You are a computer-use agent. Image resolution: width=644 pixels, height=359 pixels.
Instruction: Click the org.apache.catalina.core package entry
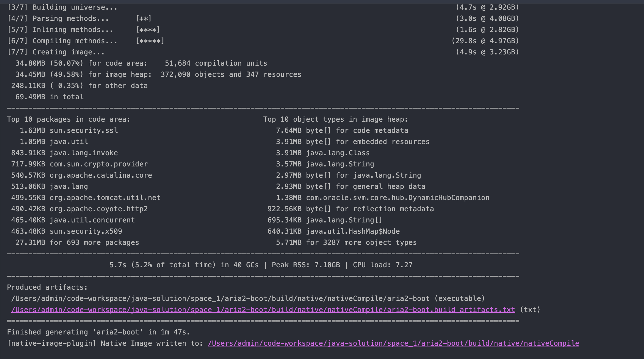coord(101,175)
